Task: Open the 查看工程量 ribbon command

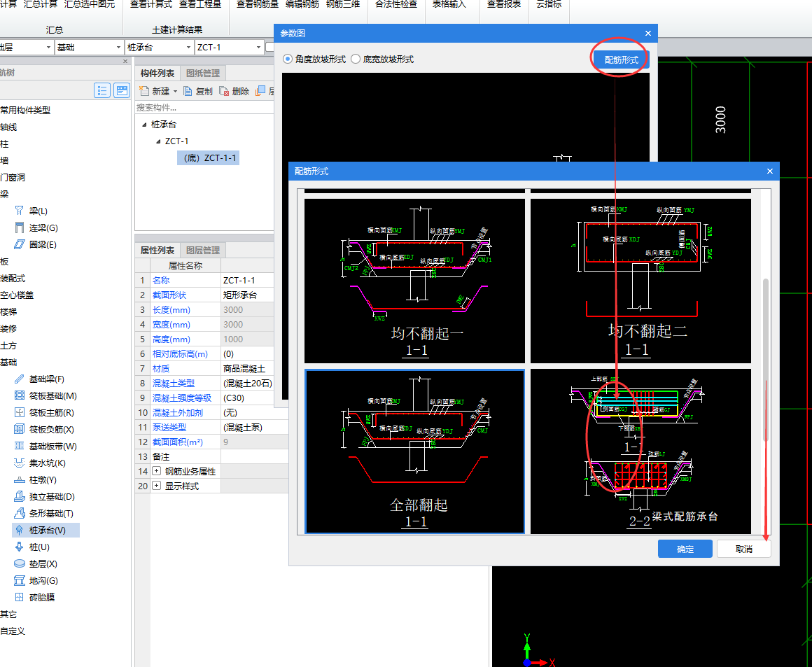Action: pos(200,4)
